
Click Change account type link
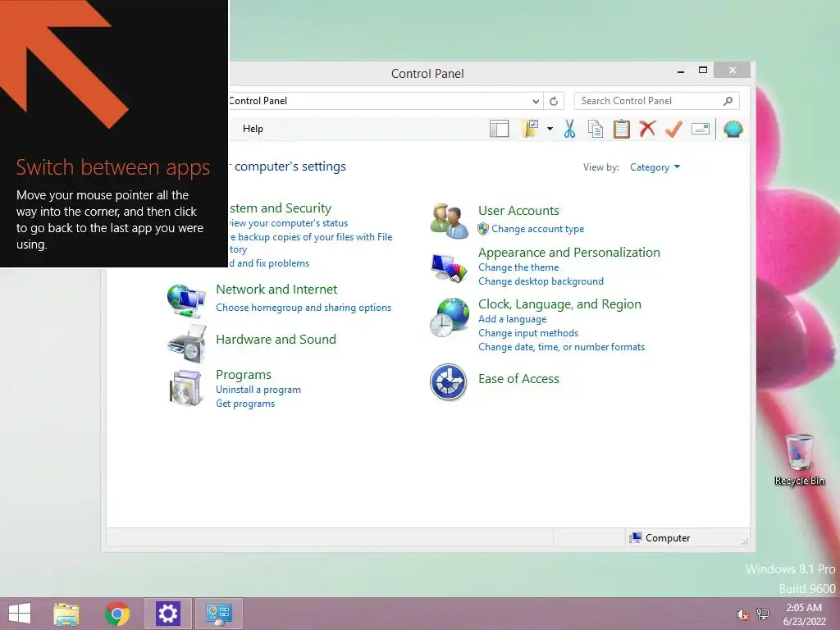(538, 229)
